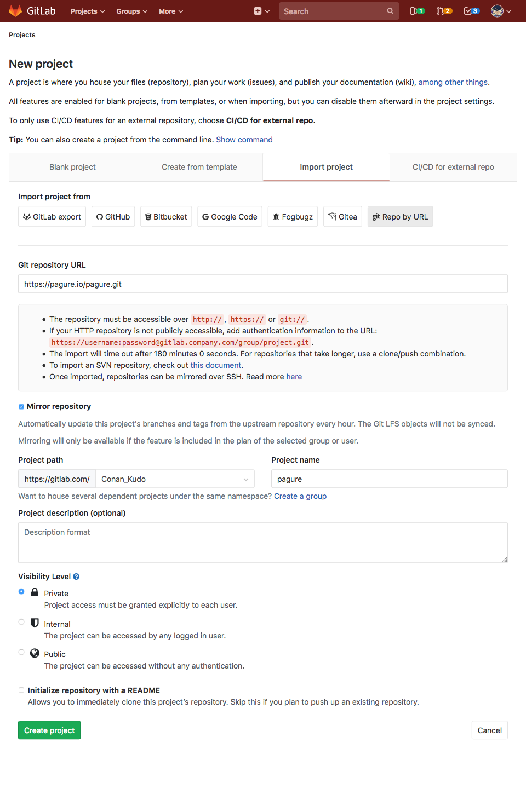Focus the Git repository URL field
Viewport: 526px width, 812px height.
coord(263,284)
